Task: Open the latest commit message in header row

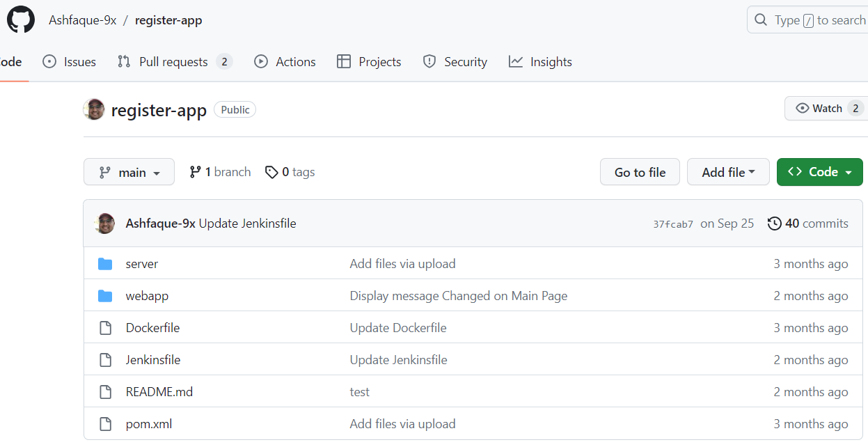Action: [x=248, y=223]
